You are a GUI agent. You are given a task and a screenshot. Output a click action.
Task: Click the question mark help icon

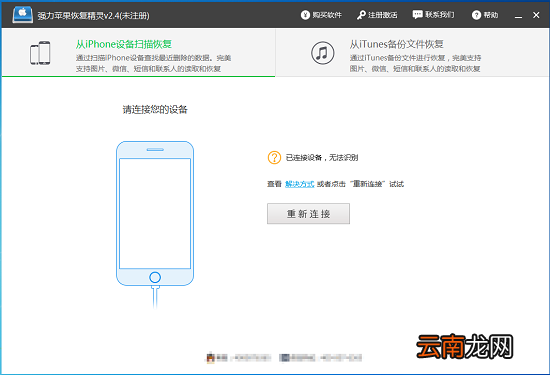[476, 15]
